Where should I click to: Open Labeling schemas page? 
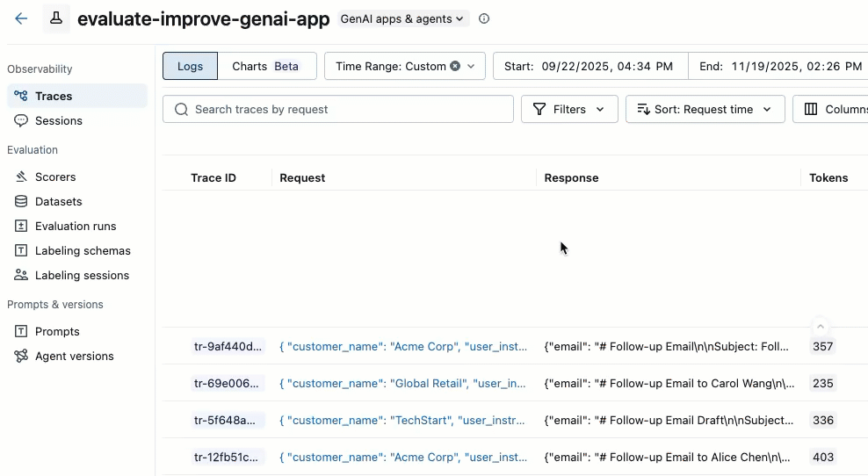click(83, 250)
